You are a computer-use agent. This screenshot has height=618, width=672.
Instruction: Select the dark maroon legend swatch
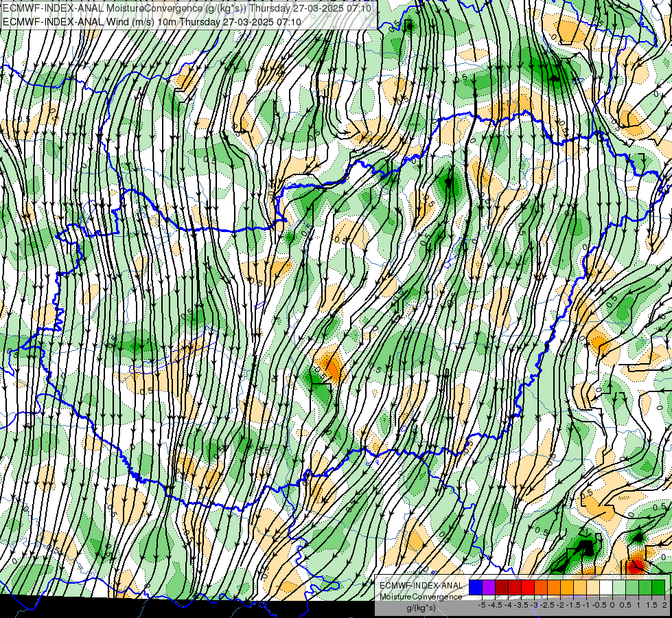502,587
